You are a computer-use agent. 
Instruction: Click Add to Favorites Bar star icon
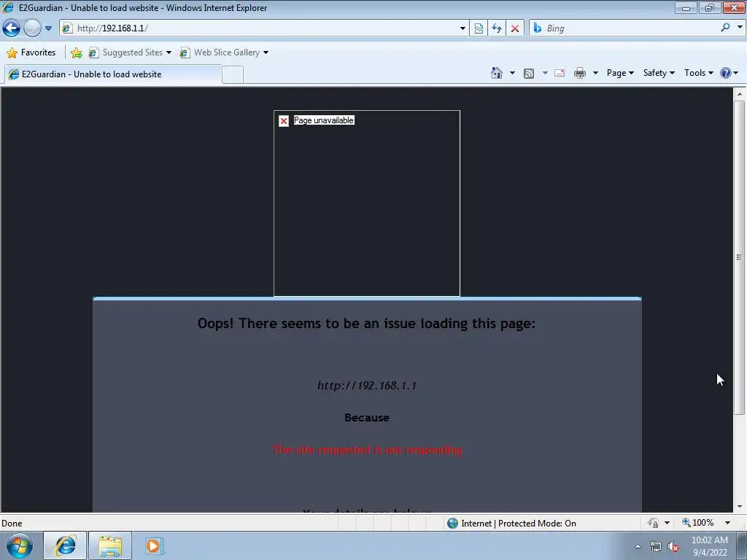[x=76, y=52]
